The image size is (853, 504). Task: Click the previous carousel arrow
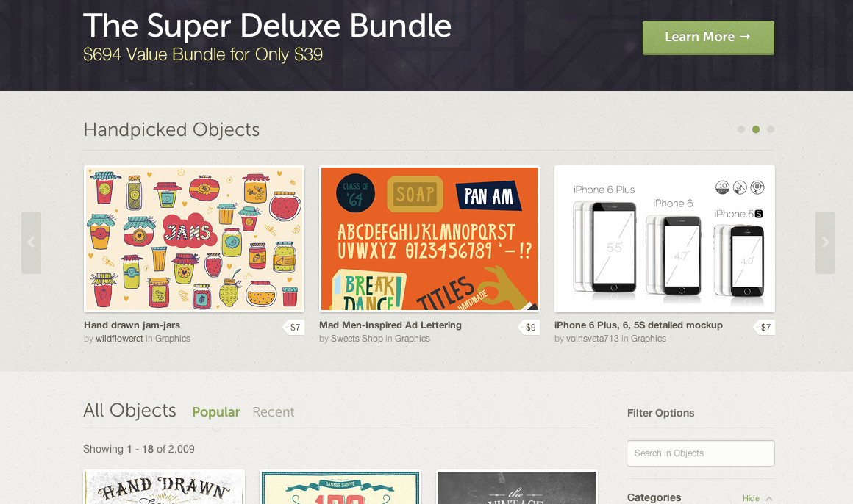pyautogui.click(x=31, y=242)
